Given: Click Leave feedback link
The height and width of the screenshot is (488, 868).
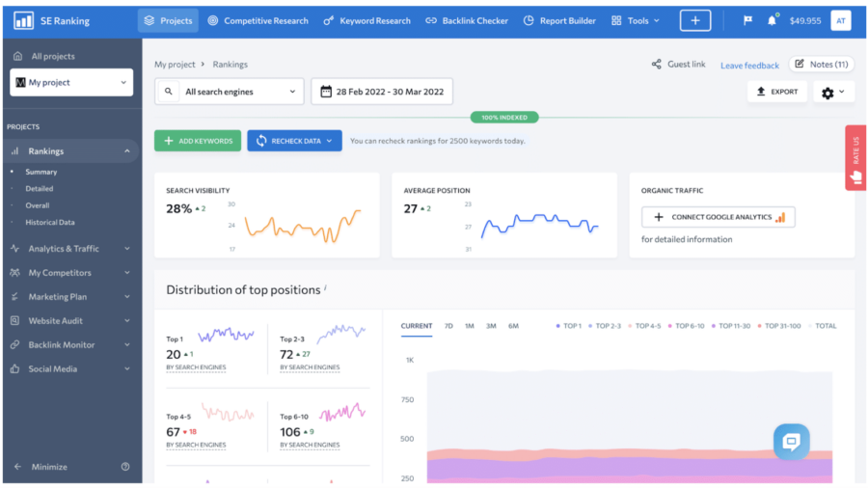Looking at the screenshot, I should [749, 66].
